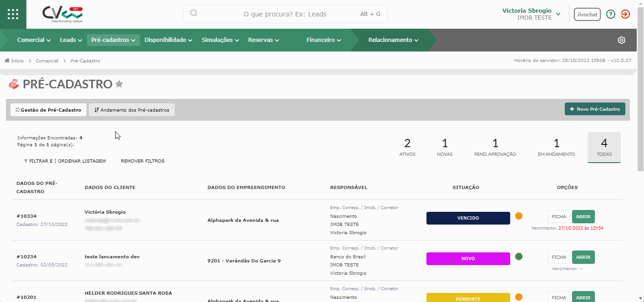Switch to Gestão de Pré-Cadastro tab
This screenshot has width=644, height=302.
(48, 110)
